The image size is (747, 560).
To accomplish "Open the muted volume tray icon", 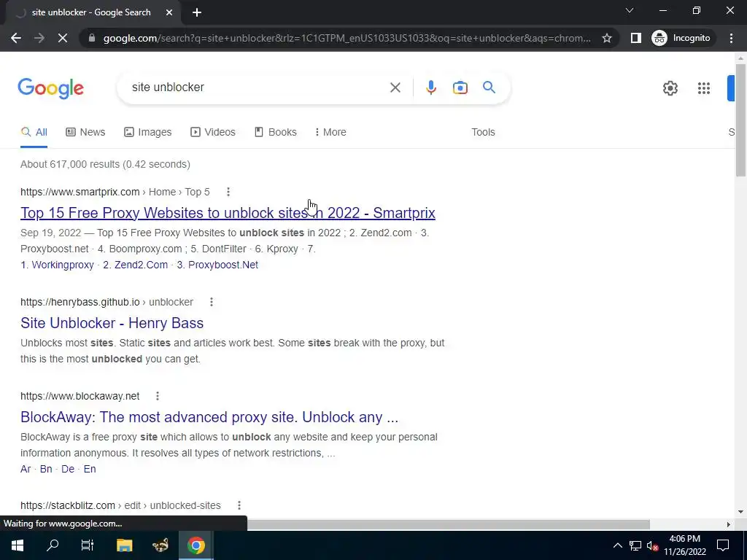I will pyautogui.click(x=653, y=545).
